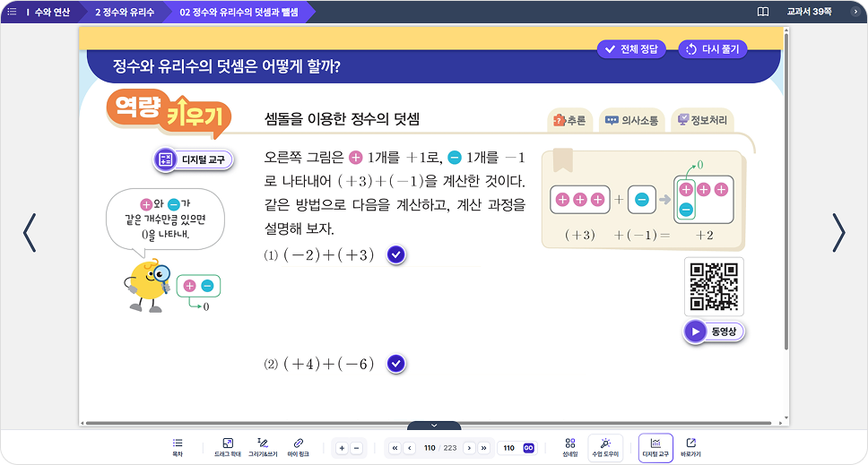Open the 수업 도우미 class helper
This screenshot has width=868, height=465.
[605, 446]
